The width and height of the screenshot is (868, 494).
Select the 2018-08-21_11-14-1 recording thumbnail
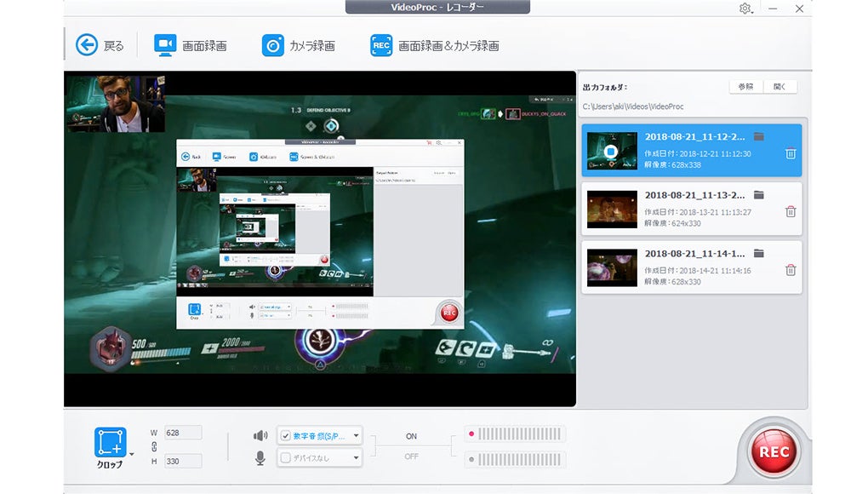click(612, 267)
